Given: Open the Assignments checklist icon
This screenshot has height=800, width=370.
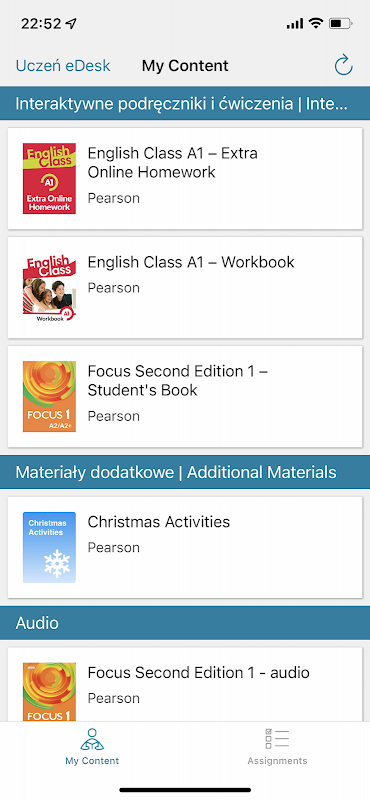Looking at the screenshot, I should (x=277, y=739).
